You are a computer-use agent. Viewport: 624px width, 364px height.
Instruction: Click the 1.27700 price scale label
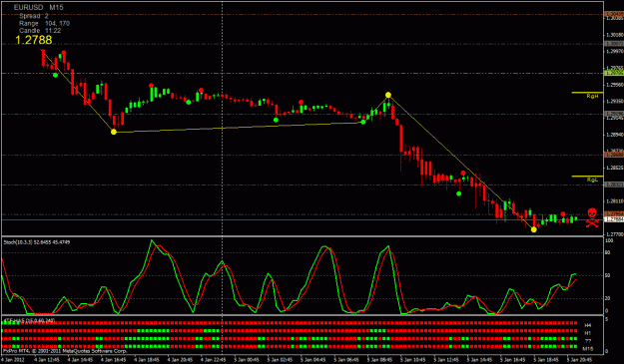click(x=614, y=234)
